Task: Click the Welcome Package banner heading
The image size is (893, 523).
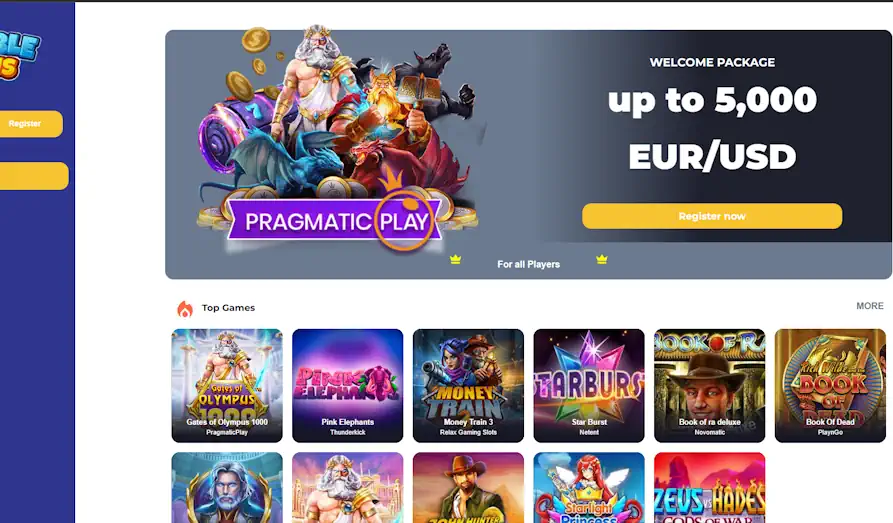Action: (712, 63)
